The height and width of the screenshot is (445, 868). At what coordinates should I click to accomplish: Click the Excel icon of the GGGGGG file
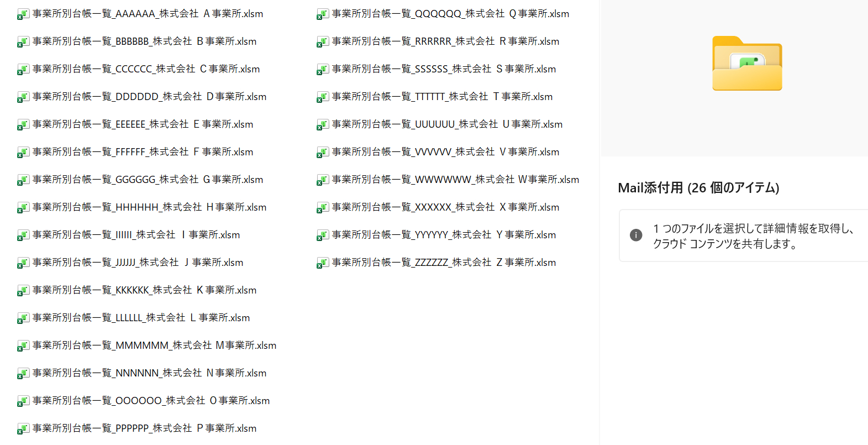23,180
